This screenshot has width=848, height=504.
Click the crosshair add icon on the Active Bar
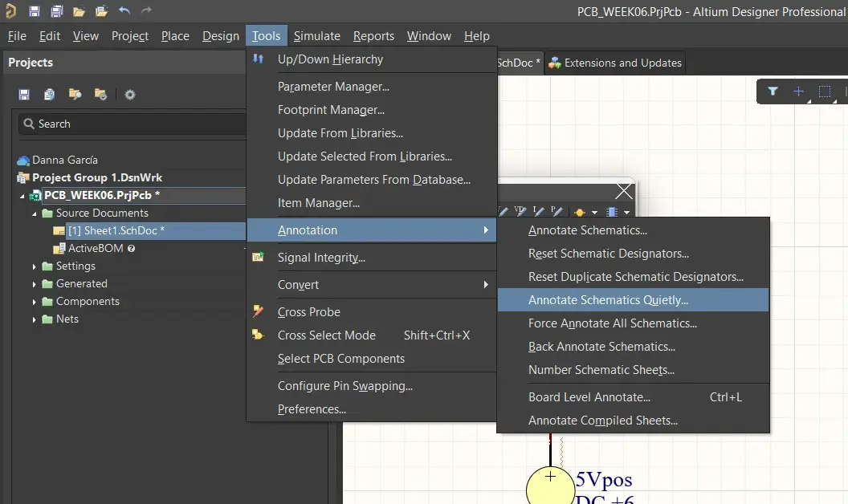tap(799, 91)
